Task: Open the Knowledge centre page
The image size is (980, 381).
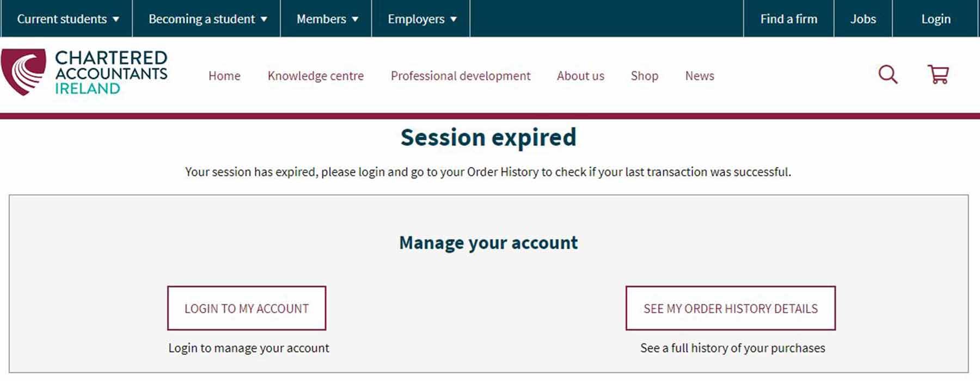Action: click(x=315, y=76)
